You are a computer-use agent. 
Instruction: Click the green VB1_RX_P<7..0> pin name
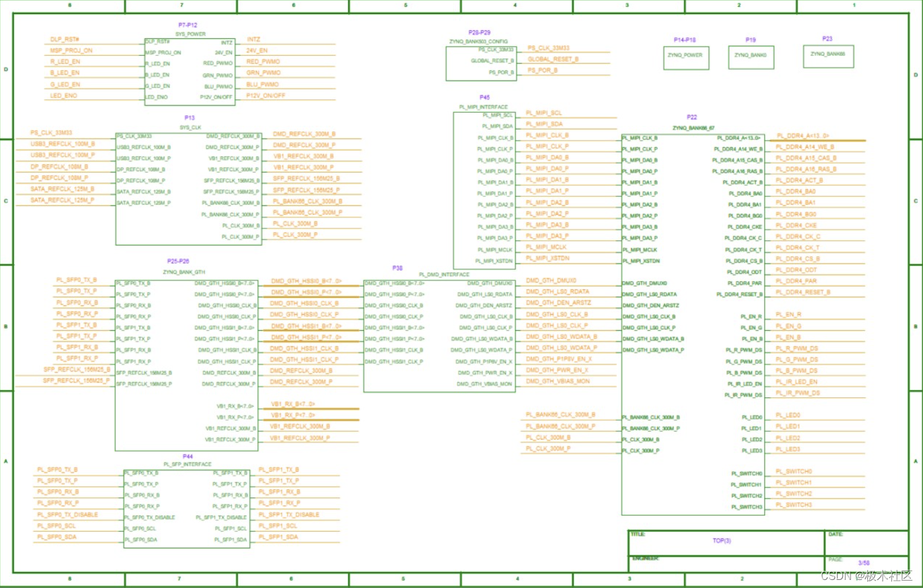pyautogui.click(x=235, y=418)
